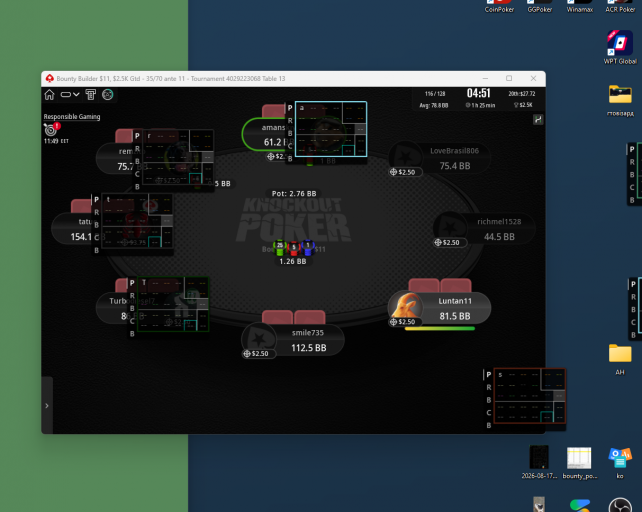Click Luntan11's time bank progress bar

click(x=440, y=328)
